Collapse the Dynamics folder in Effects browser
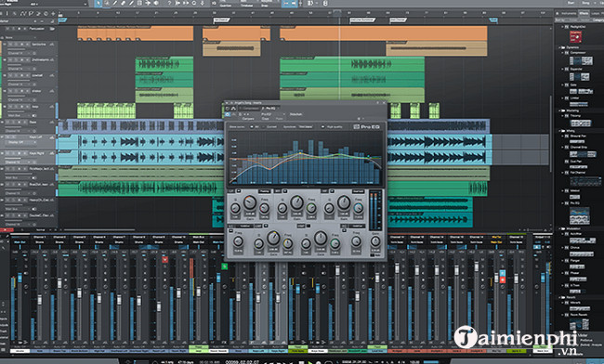This screenshot has width=604, height=364. point(559,47)
